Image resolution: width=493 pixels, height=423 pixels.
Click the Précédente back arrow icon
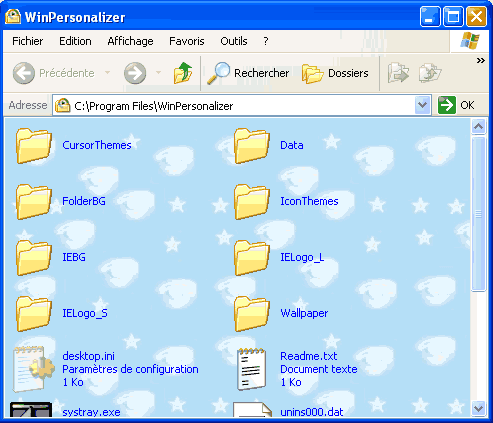(x=24, y=73)
